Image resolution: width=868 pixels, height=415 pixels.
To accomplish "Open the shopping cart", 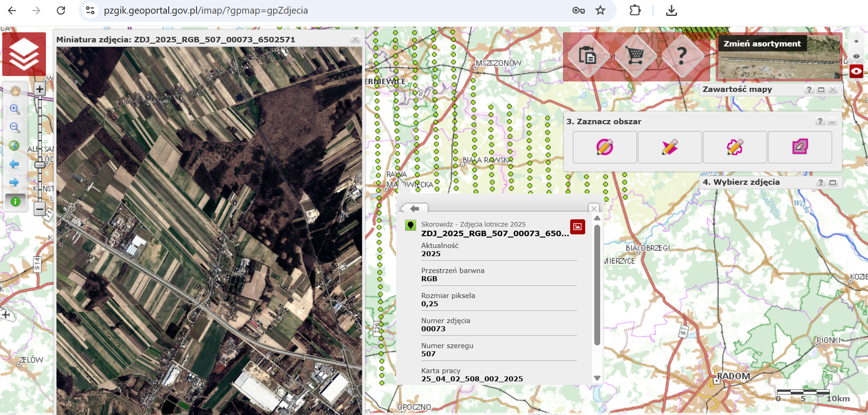I will coord(635,56).
